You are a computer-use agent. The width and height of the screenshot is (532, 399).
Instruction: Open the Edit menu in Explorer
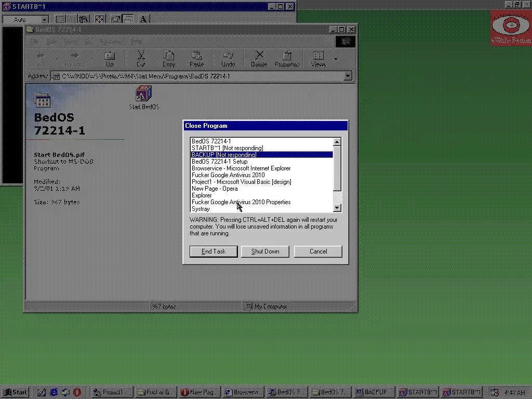(51, 42)
